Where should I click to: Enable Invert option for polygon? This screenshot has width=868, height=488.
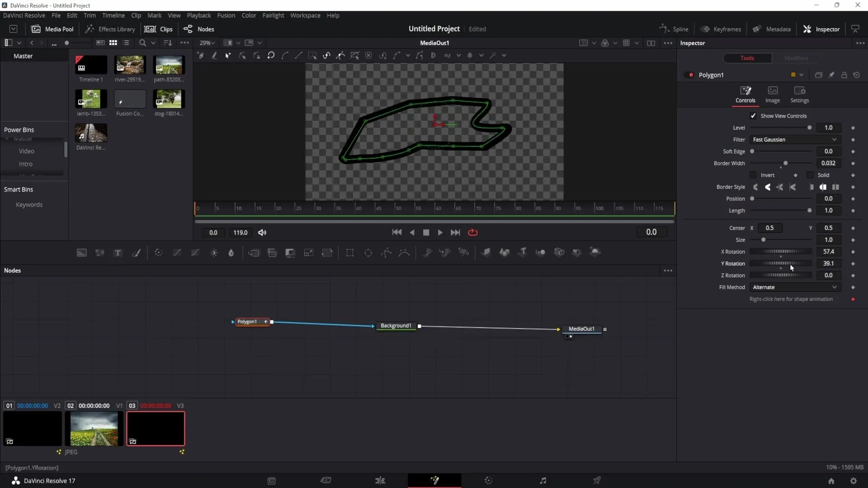pos(753,175)
